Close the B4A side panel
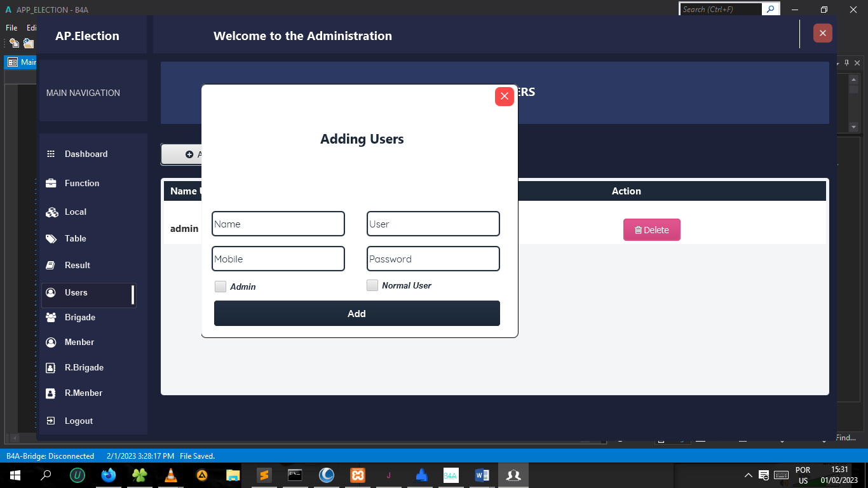The width and height of the screenshot is (868, 488). click(x=857, y=63)
